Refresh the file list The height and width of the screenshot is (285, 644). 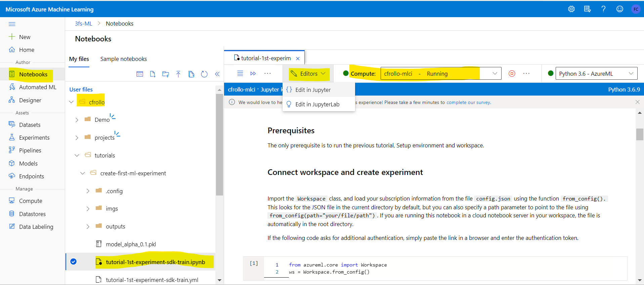[x=204, y=74]
